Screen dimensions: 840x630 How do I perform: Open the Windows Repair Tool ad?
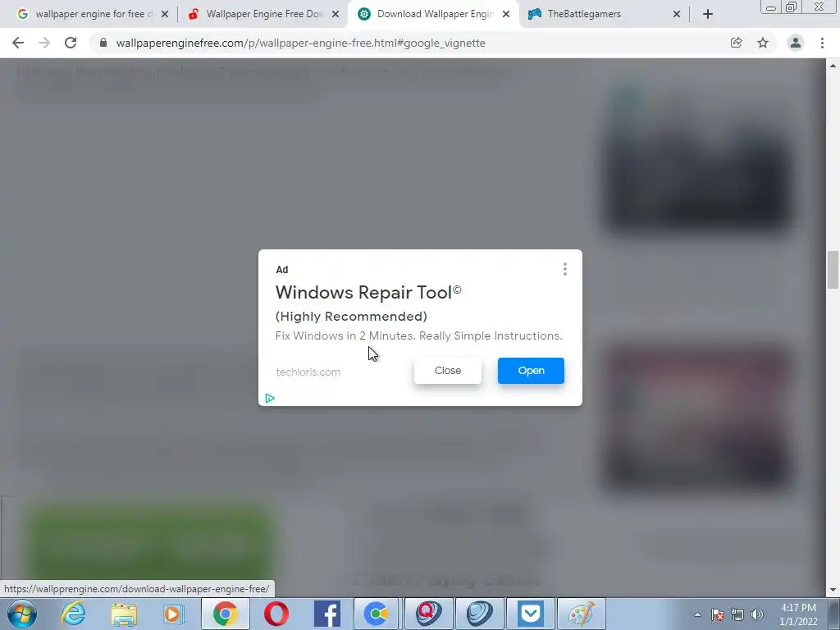531,371
